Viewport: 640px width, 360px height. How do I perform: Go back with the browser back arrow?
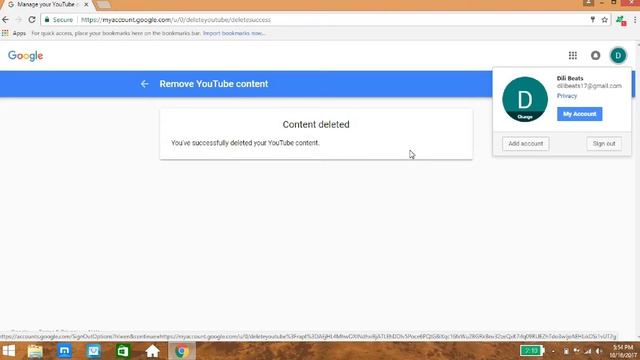tap(5, 20)
